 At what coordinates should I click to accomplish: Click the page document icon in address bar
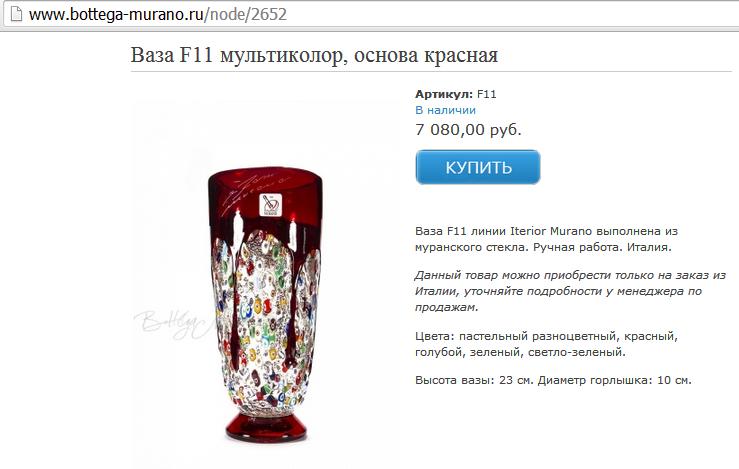coord(16,14)
